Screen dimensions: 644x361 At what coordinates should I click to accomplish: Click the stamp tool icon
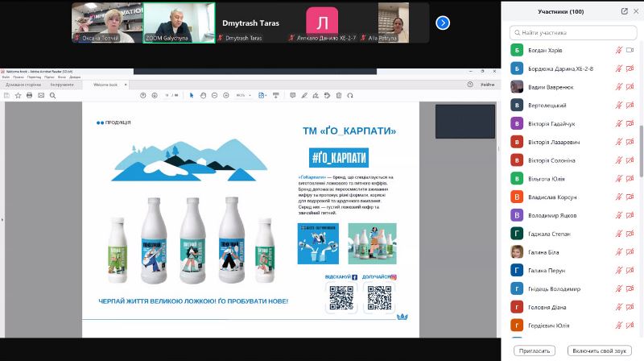(x=327, y=95)
